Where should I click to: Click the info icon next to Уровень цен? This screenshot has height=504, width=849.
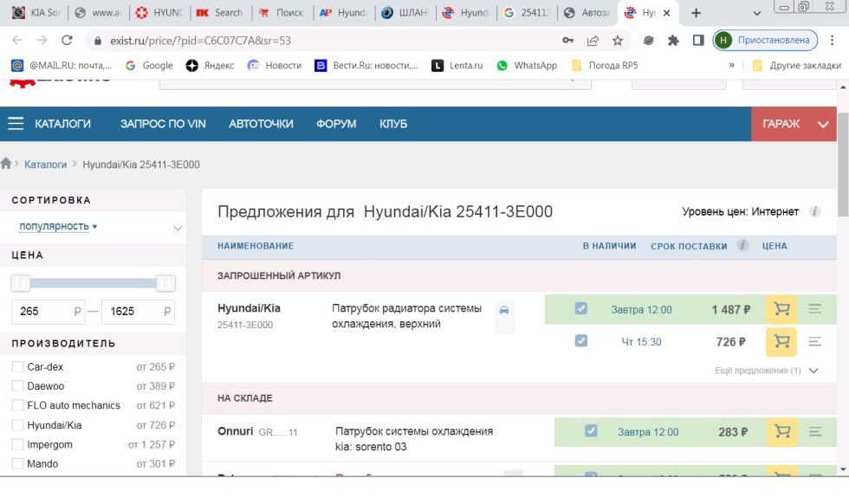click(814, 212)
